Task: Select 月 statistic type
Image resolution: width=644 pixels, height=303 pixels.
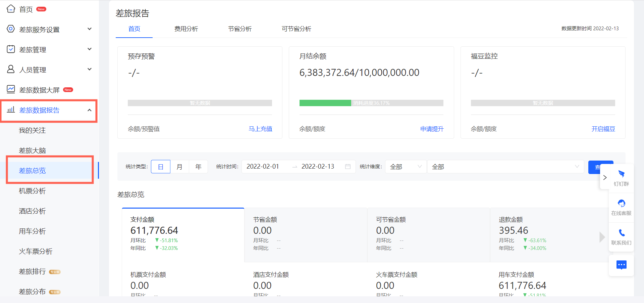Action: coord(180,167)
